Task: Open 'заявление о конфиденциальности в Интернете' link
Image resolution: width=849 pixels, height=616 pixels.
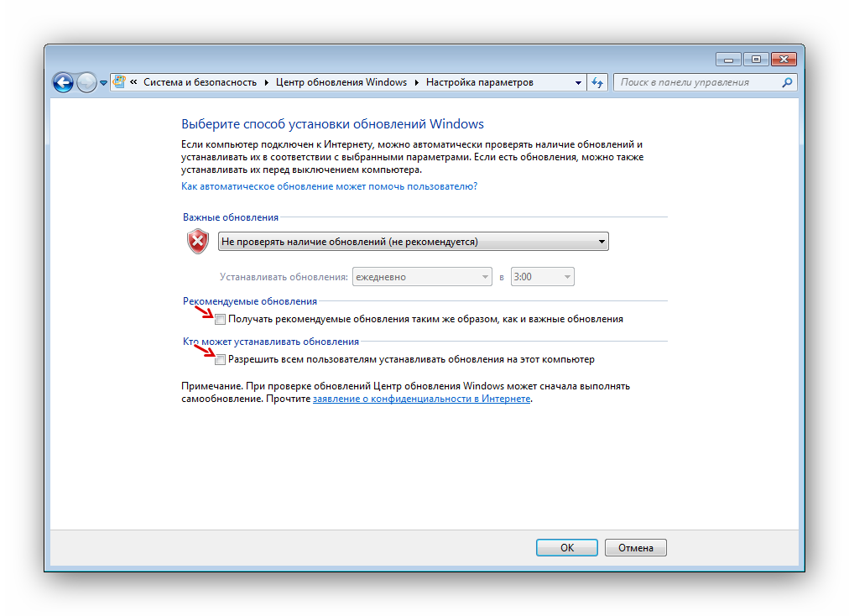Action: [x=421, y=399]
